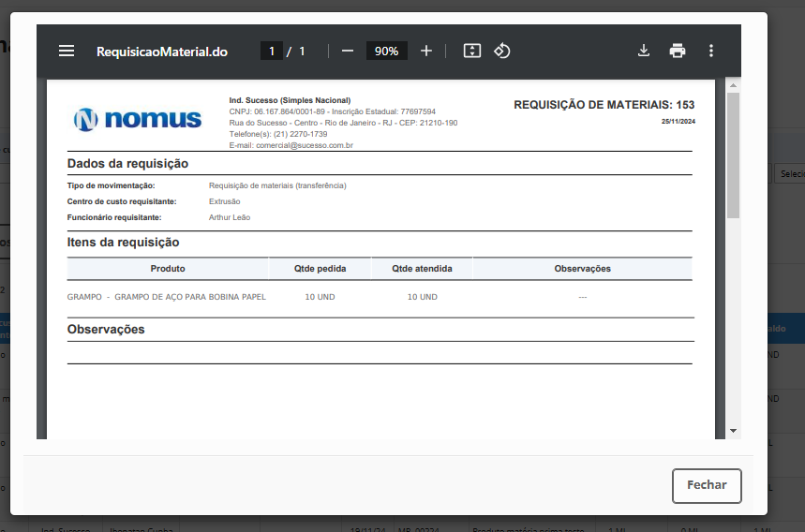Click the GRAMPO DE AÇO PARA BOBINA PAPEL product
The width and height of the screenshot is (805, 532).
190,297
